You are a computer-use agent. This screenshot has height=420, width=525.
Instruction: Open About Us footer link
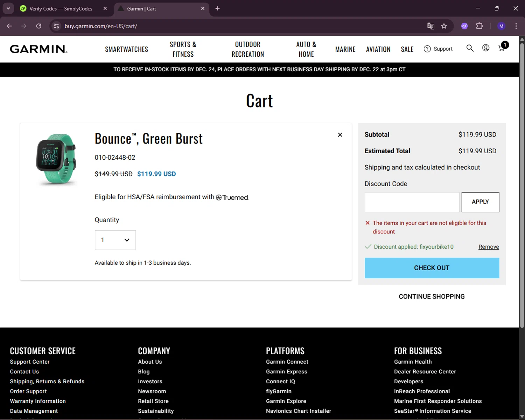pos(150,362)
